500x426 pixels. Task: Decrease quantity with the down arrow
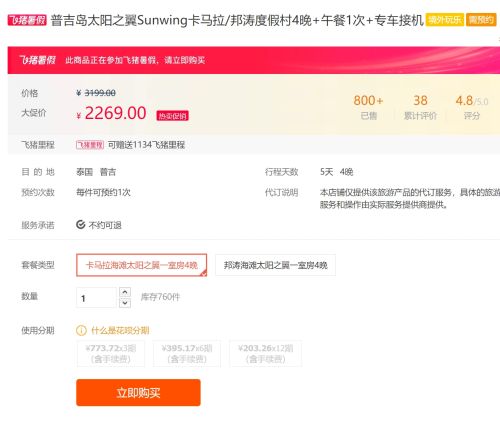point(125,303)
